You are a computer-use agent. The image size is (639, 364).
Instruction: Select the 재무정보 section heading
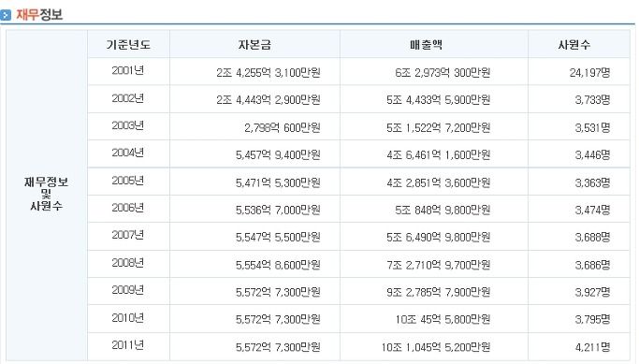point(39,15)
